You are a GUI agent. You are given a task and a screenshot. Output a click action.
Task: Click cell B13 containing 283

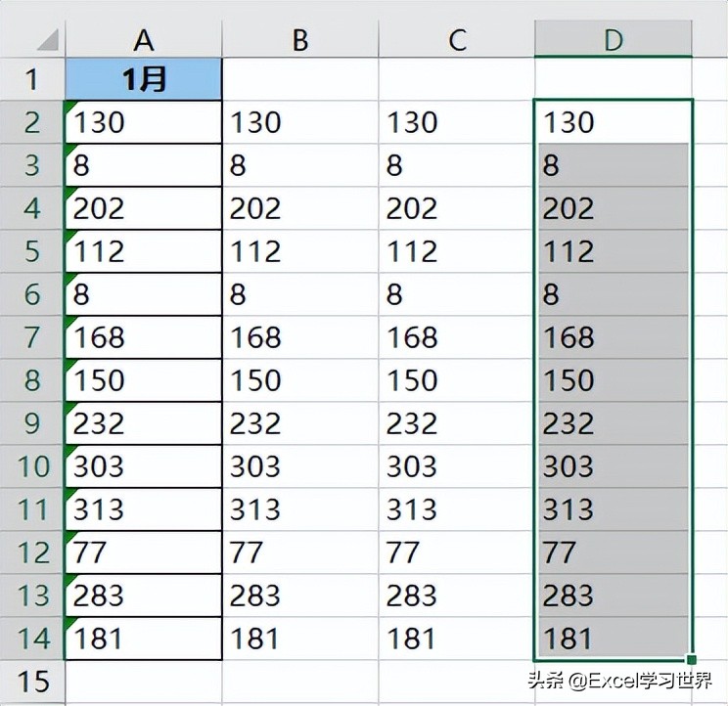point(300,596)
